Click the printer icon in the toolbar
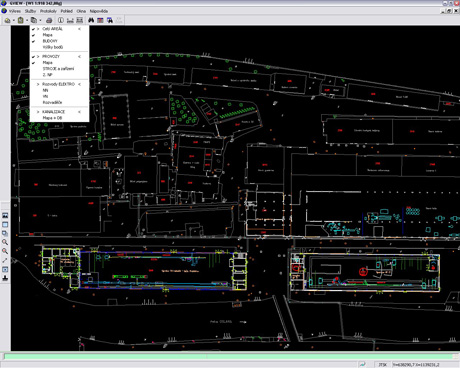The image size is (460, 368). (x=49, y=20)
